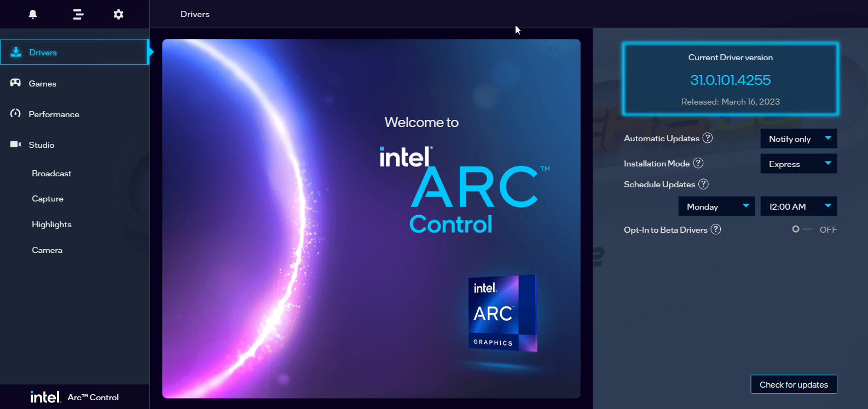The width and height of the screenshot is (868, 409).
Task: Show help for Automatic Updates
Action: pyautogui.click(x=708, y=138)
